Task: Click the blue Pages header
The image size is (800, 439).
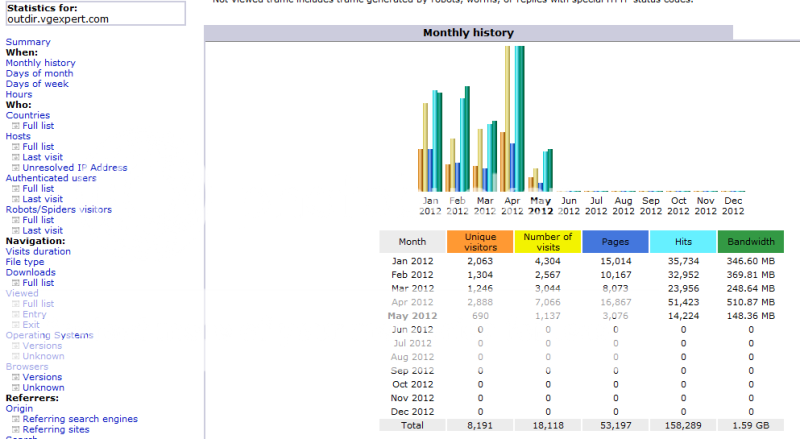Action: click(x=615, y=241)
